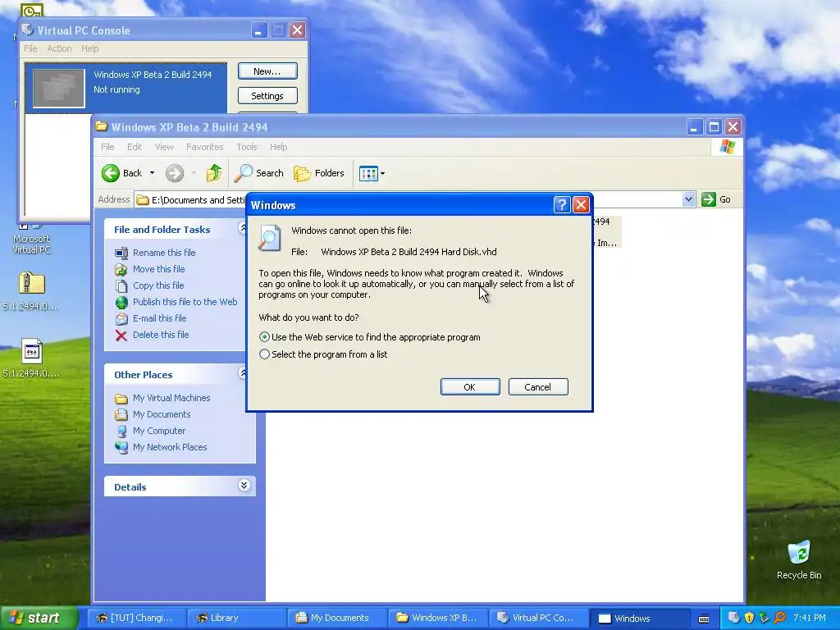Click the zipped 5.1.2494.0 folder desktop icon
The width and height of the screenshot is (840, 630).
32,283
